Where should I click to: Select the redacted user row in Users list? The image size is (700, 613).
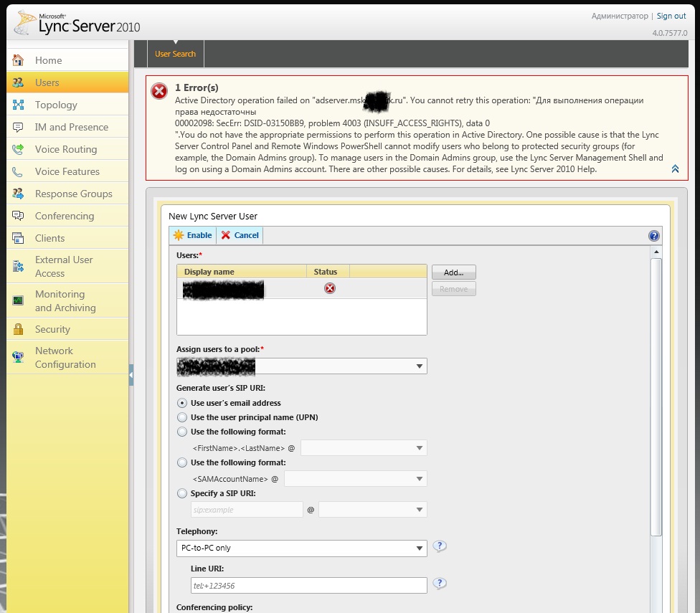(x=302, y=289)
